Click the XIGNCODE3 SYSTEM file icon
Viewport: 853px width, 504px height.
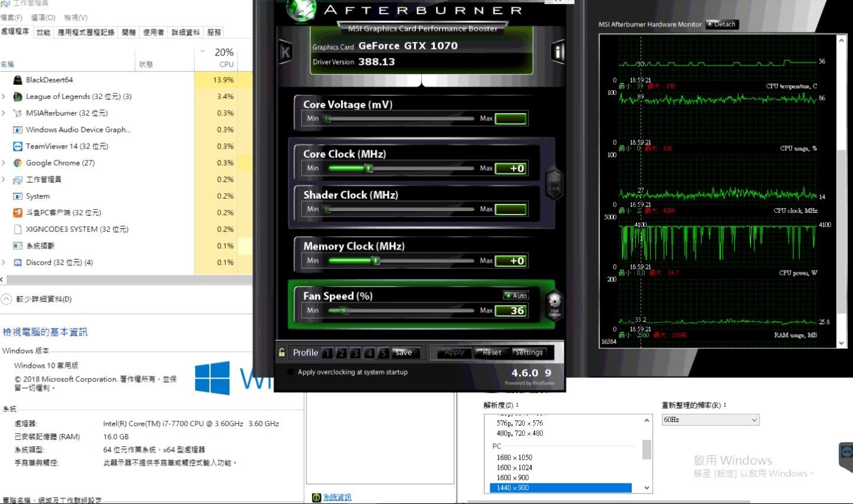coord(18,229)
